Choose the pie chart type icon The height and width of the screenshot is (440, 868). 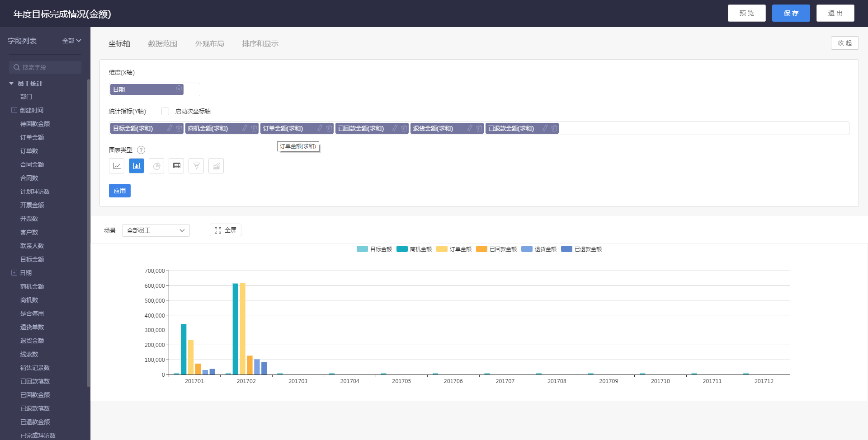pyautogui.click(x=156, y=166)
